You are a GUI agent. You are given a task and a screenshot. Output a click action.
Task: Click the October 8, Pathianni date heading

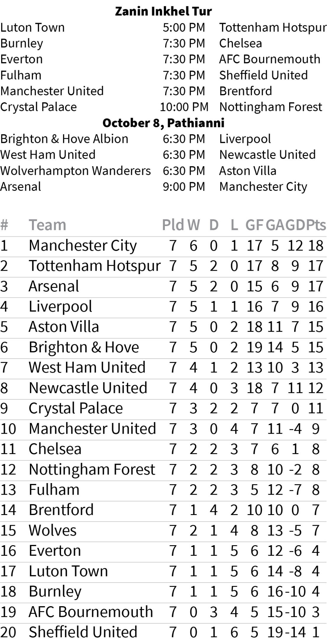pos(163,123)
